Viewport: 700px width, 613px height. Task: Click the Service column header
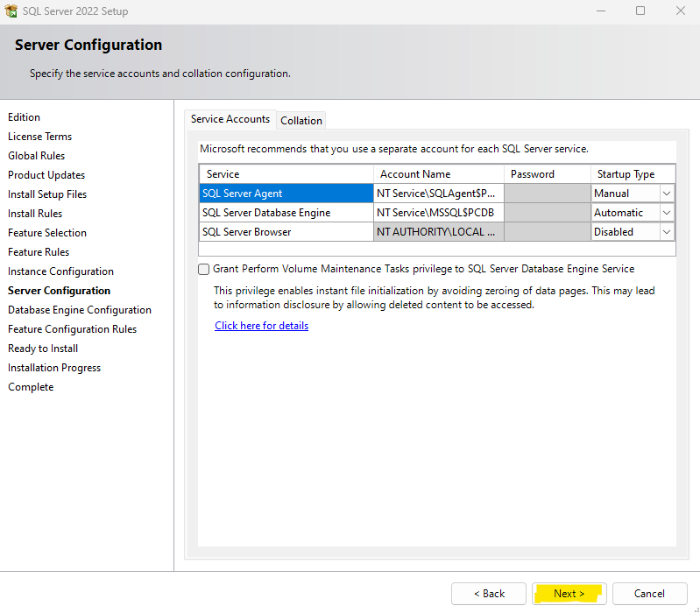[x=286, y=174]
